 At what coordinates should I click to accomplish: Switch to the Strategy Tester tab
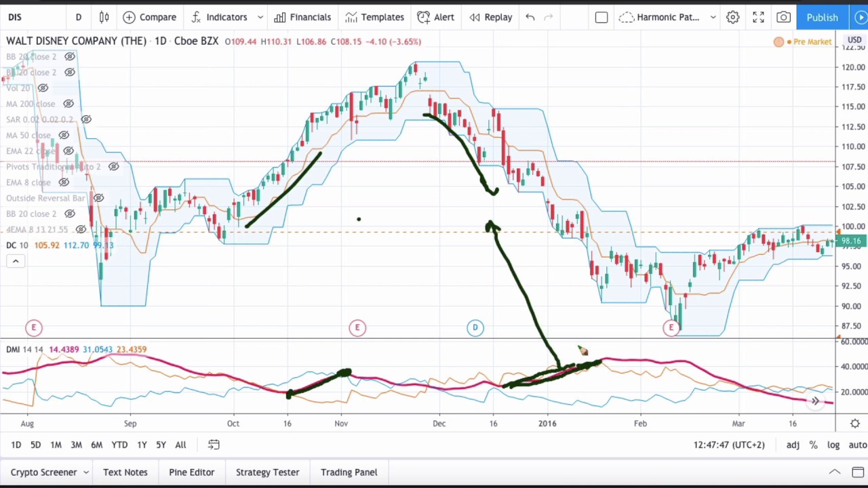267,472
